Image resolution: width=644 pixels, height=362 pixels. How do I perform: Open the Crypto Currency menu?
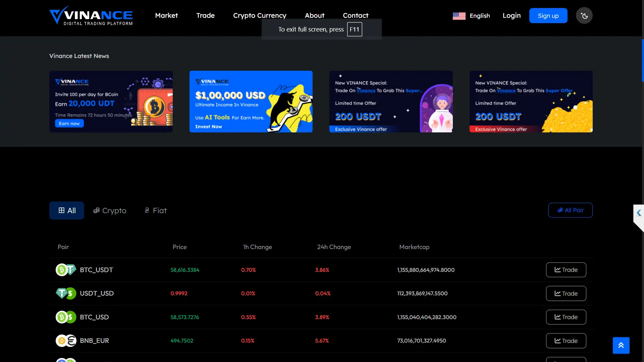pyautogui.click(x=260, y=15)
